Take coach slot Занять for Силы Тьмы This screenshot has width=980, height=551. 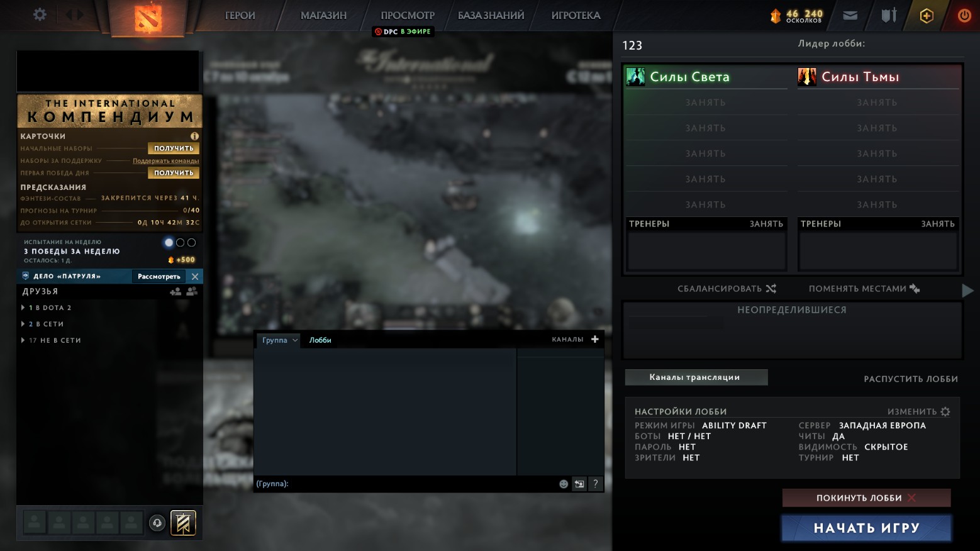(938, 224)
